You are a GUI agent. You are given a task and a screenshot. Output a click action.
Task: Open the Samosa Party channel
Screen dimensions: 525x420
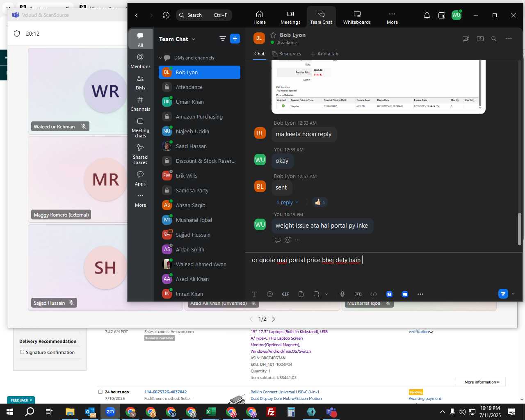[x=199, y=190]
